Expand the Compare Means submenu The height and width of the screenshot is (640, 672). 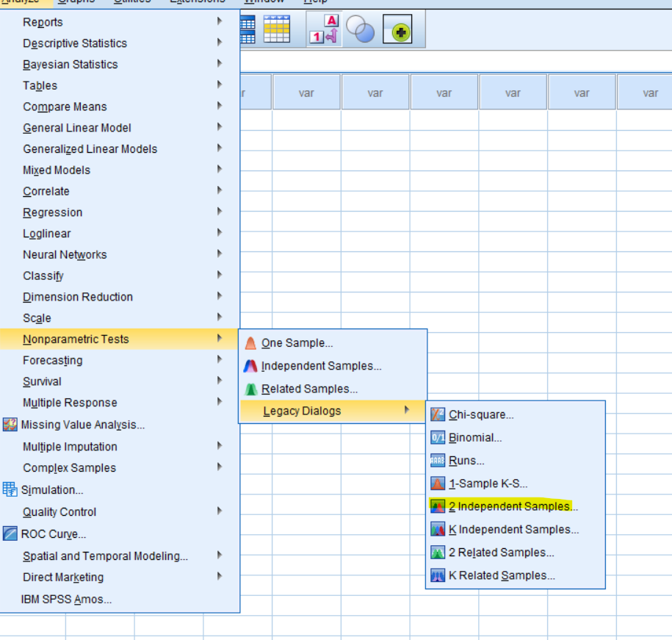pyautogui.click(x=65, y=107)
